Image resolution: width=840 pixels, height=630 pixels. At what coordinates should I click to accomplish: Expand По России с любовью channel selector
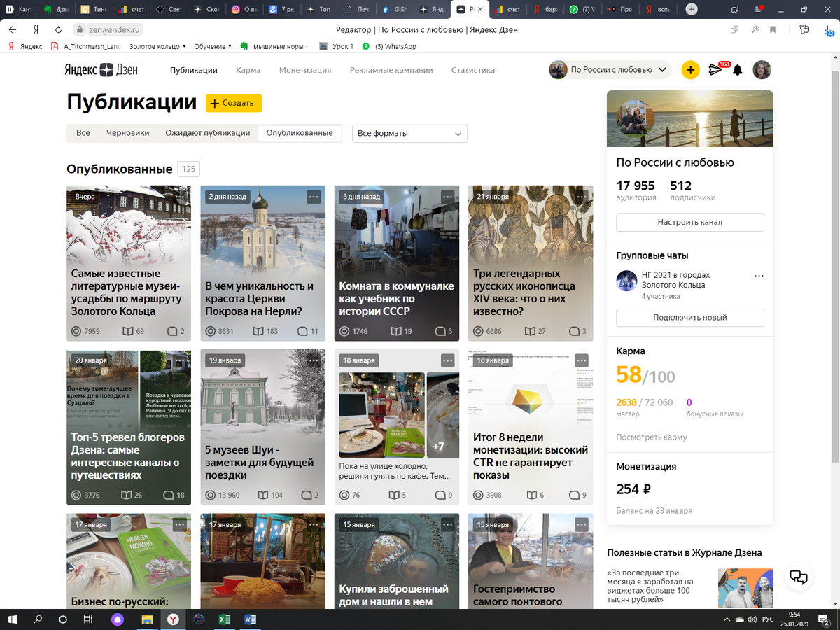(610, 70)
